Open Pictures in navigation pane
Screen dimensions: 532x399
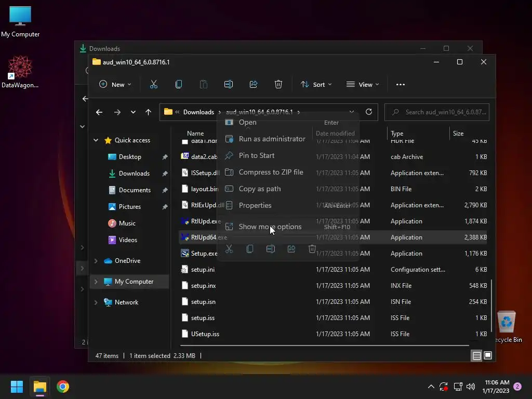(x=130, y=207)
